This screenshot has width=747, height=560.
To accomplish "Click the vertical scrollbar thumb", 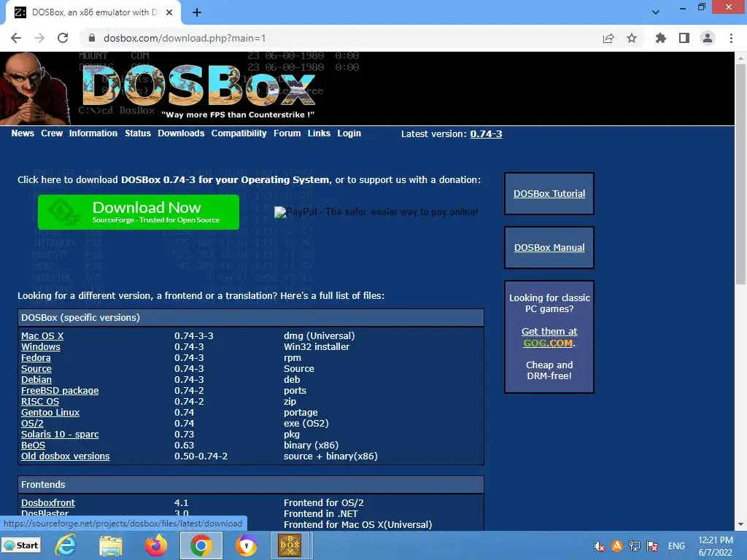I will pyautogui.click(x=740, y=174).
